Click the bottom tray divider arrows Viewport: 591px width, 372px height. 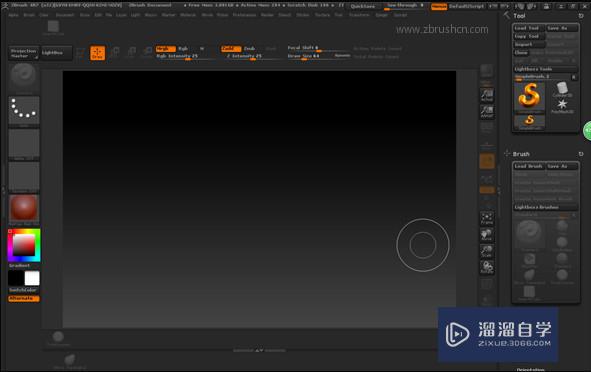click(x=259, y=351)
